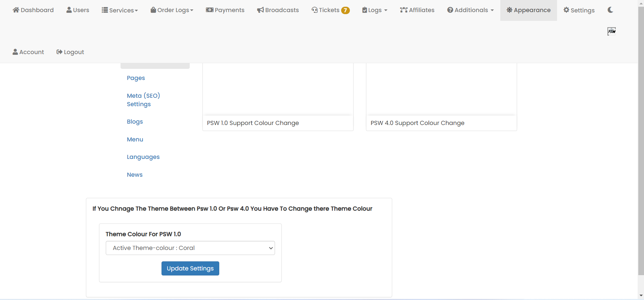
Task: Click the 'If You Chnage The Theme' notice heading
Action: [232, 209]
